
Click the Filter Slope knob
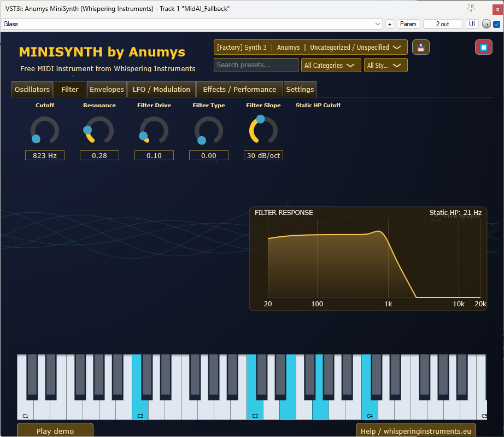click(x=263, y=130)
